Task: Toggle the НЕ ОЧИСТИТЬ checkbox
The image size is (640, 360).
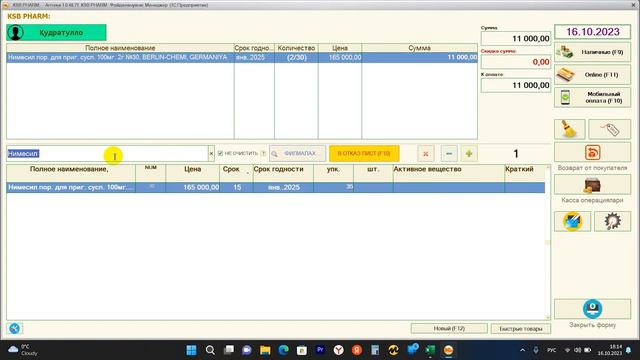Action: coord(220,153)
